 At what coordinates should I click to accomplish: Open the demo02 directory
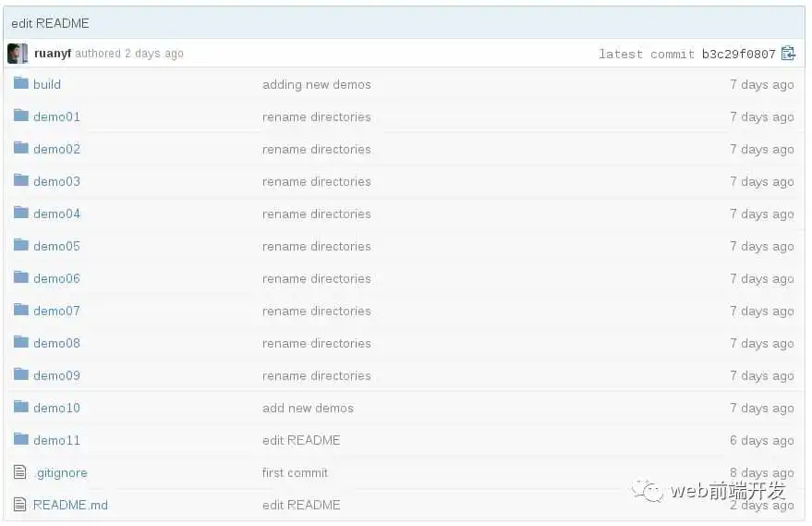[x=56, y=149]
